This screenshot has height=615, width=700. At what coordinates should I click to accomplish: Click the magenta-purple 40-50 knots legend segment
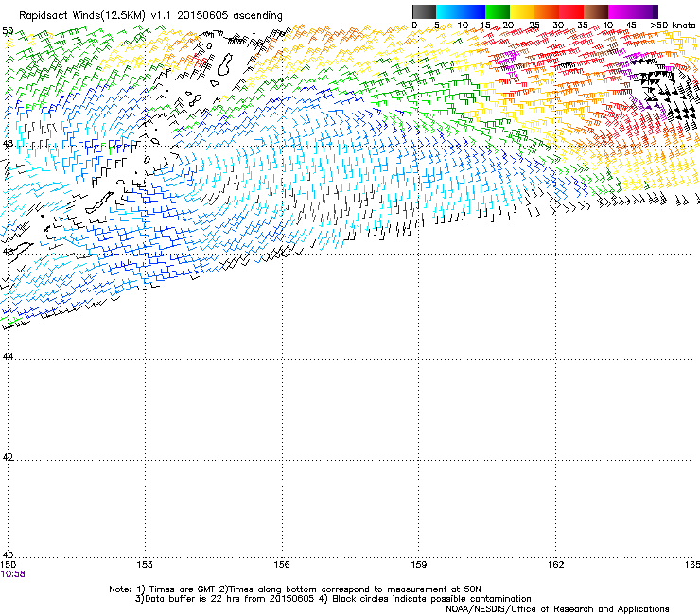[x=633, y=11]
